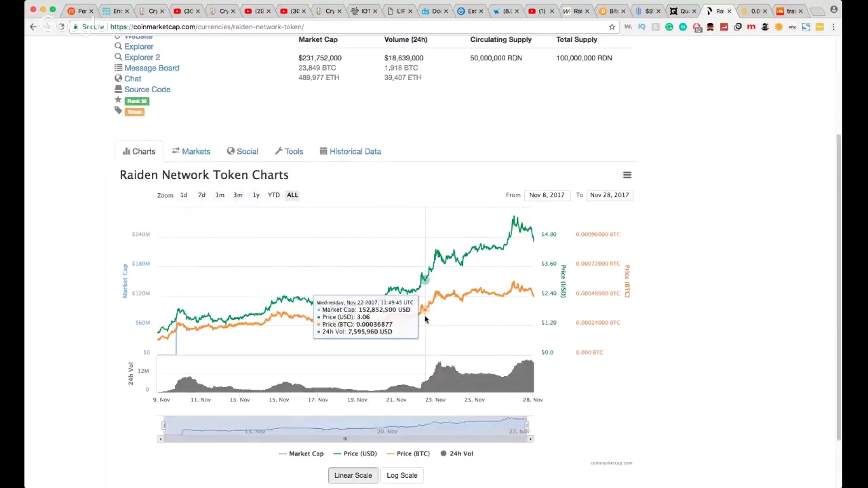This screenshot has width=868, height=488.
Task: Set chart zoom to YTD
Action: pos(274,195)
